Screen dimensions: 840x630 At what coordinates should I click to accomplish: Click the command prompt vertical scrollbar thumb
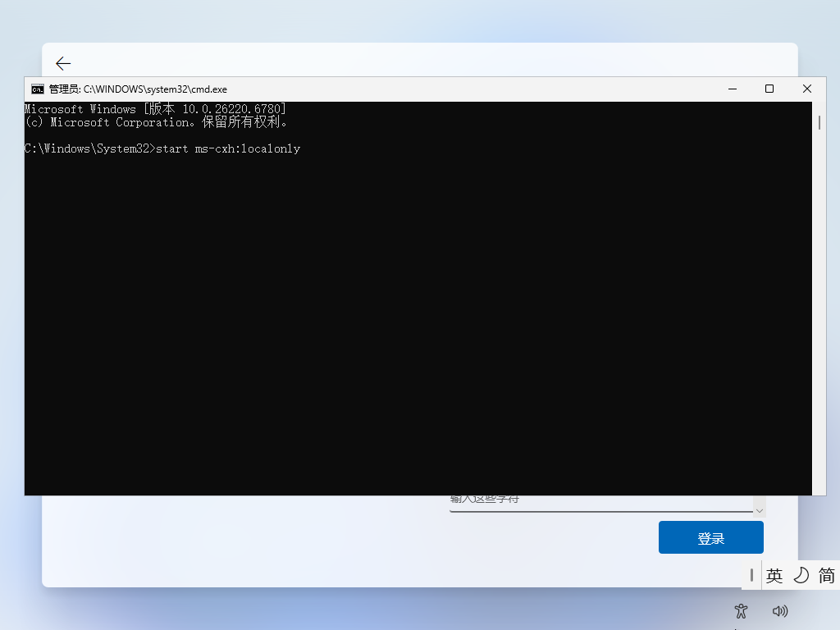click(x=819, y=123)
